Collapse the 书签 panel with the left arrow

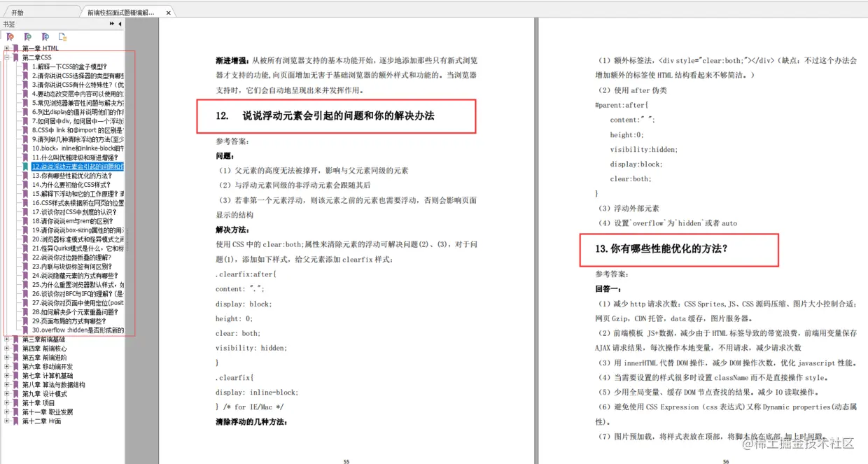coord(120,24)
